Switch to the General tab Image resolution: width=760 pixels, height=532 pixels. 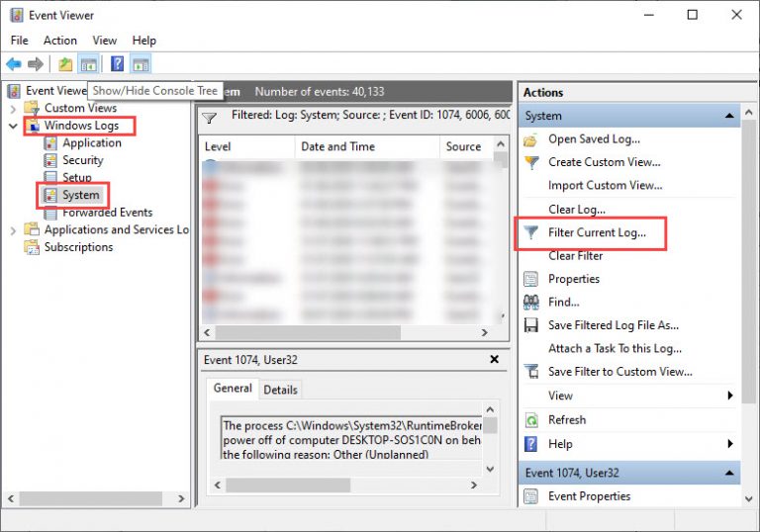233,388
